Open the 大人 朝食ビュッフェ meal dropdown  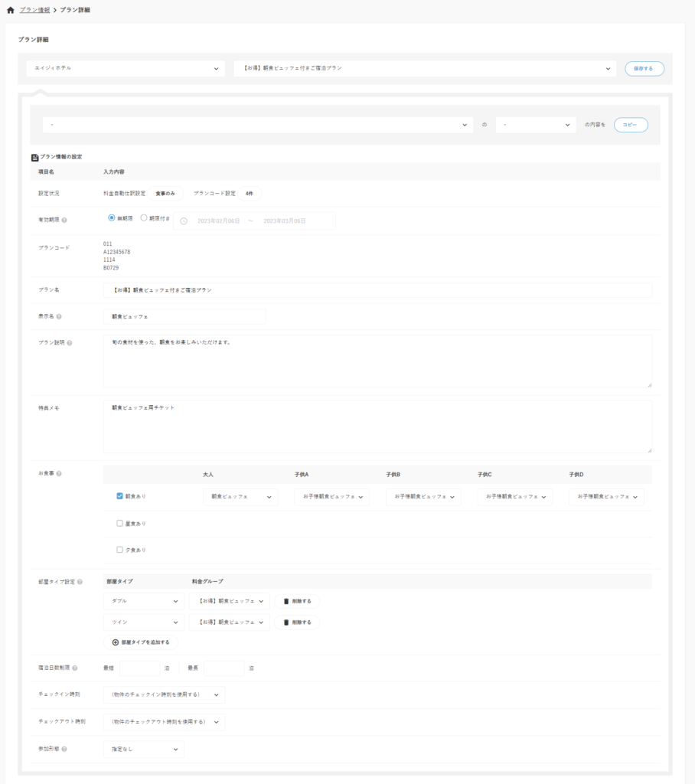tap(240, 497)
